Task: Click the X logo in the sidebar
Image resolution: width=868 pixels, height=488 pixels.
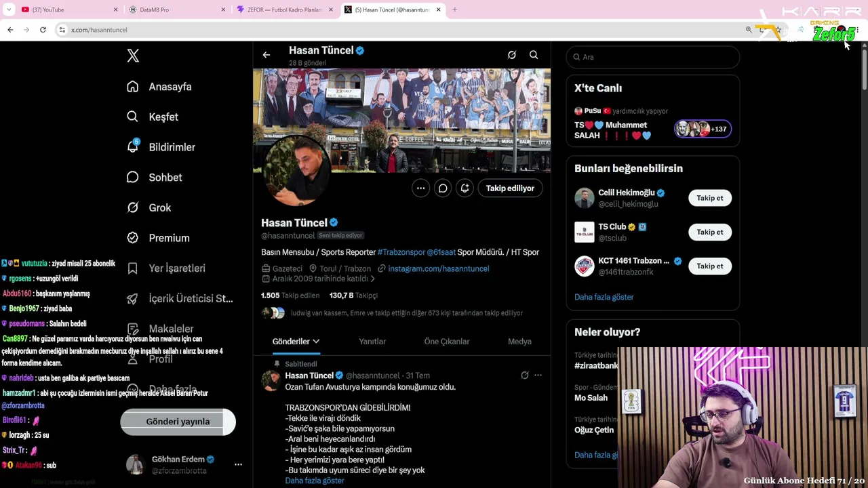Action: 133,56
